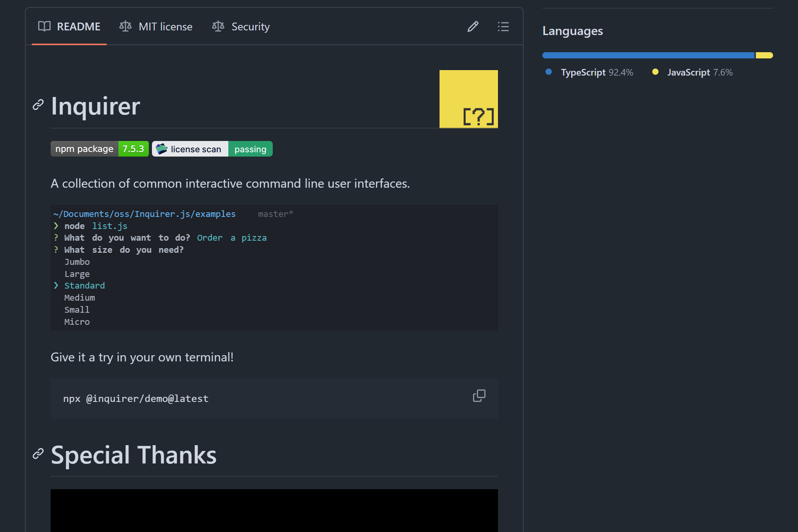Click the folder icon on the license scan badge

pyautogui.click(x=161, y=148)
